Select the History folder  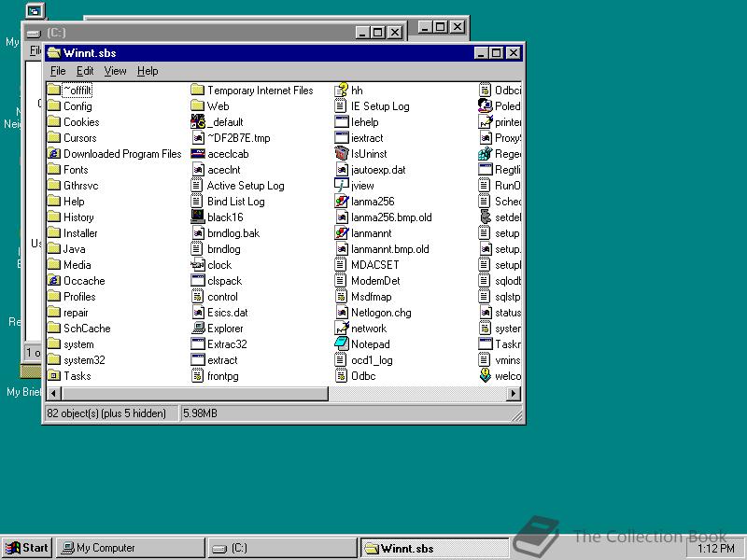coord(71,217)
